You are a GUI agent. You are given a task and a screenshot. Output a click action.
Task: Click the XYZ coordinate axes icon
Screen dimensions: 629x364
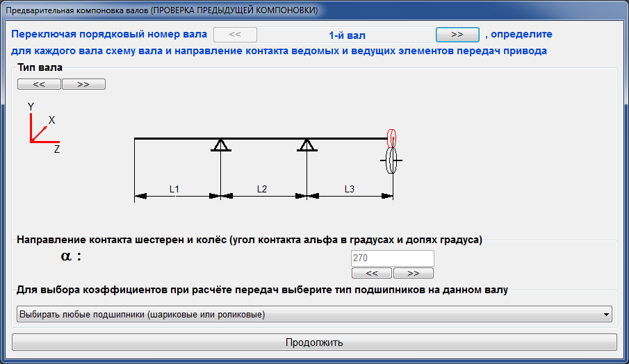[x=44, y=128]
